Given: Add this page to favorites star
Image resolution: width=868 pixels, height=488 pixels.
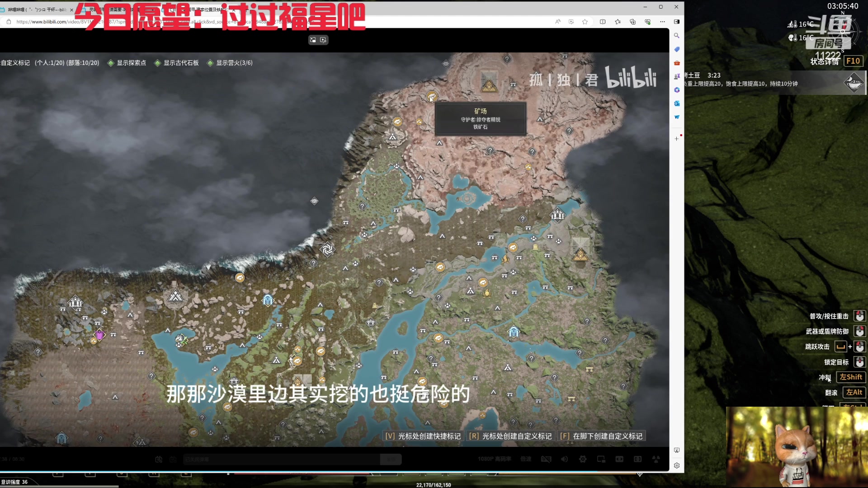Looking at the screenshot, I should 585,22.
